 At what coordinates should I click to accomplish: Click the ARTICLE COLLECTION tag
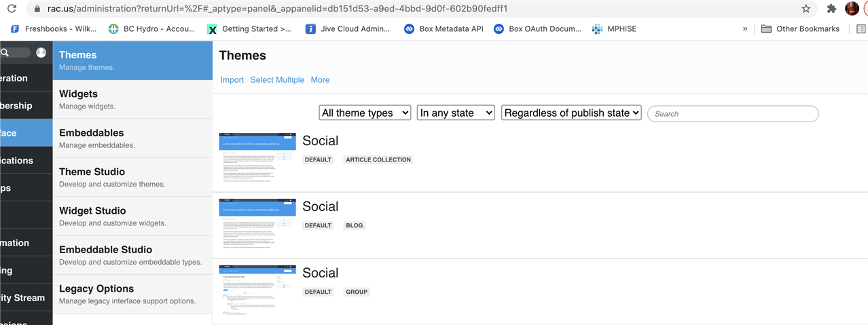point(378,159)
